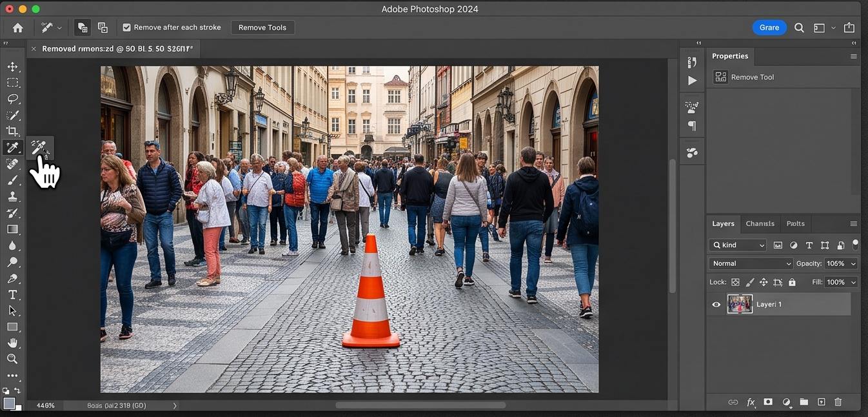Open the Kind filter dropdown
The height and width of the screenshot is (417, 868).
(737, 245)
